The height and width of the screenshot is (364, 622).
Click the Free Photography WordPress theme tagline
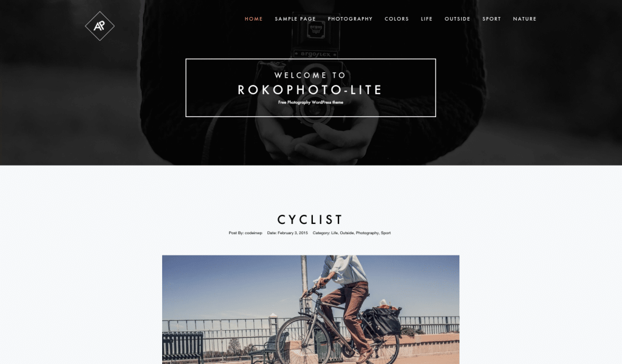[x=310, y=102]
